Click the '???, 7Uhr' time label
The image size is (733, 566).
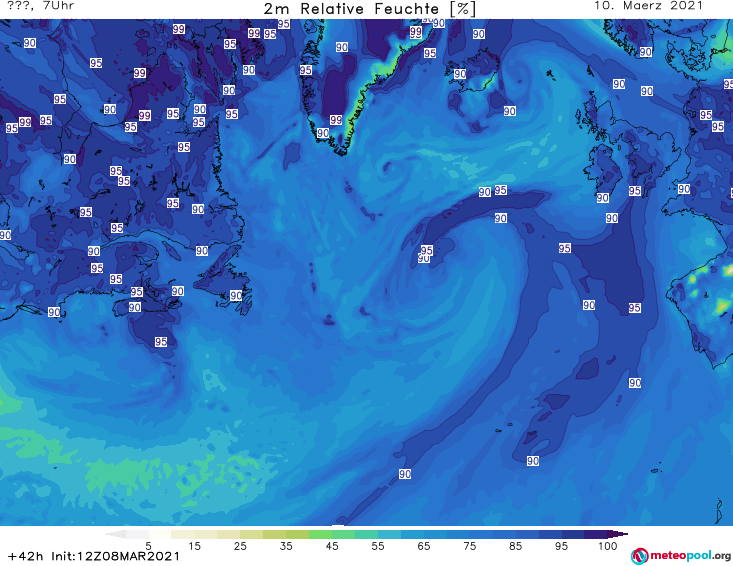[x=41, y=6]
